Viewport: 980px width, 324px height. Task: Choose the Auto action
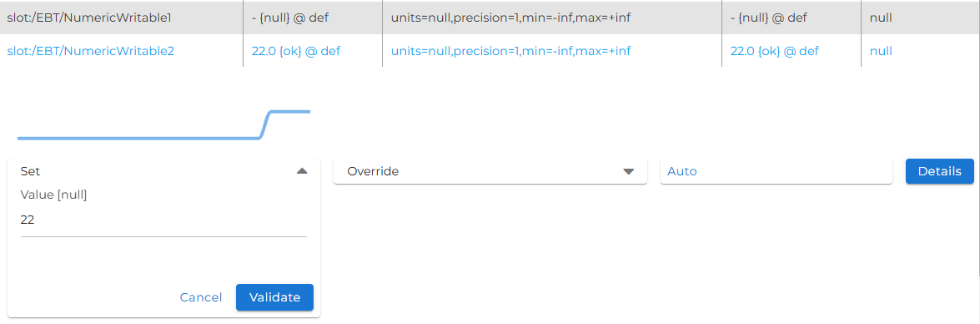coord(776,171)
